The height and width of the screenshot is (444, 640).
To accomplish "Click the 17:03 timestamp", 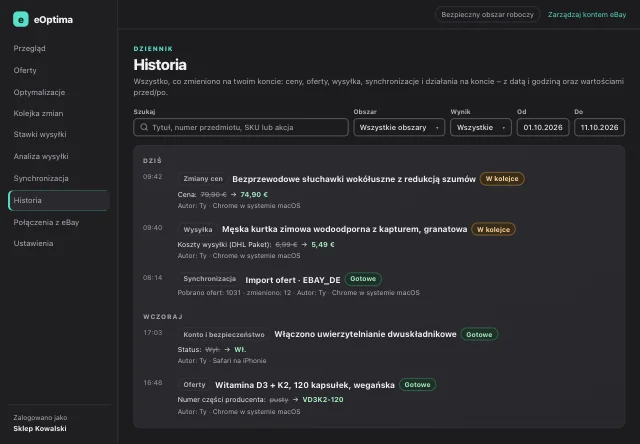I will 153,333.
